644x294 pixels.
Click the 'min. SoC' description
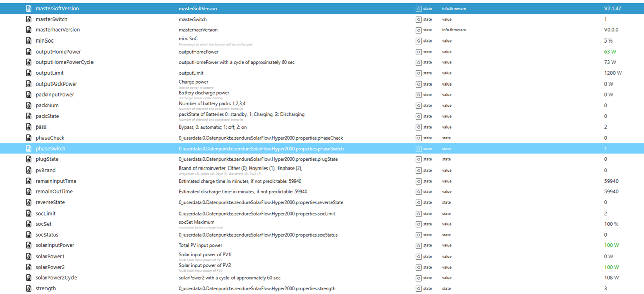pos(190,39)
